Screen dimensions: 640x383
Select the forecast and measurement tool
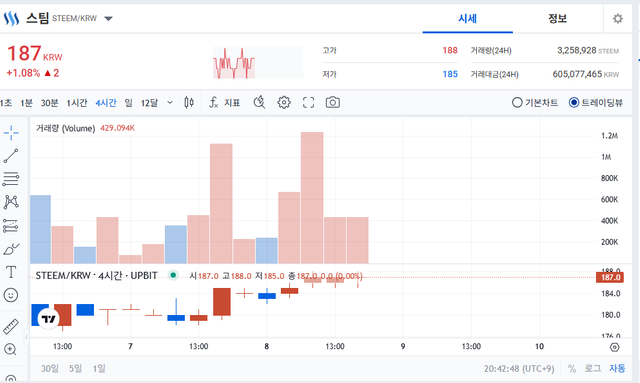pyautogui.click(x=11, y=225)
